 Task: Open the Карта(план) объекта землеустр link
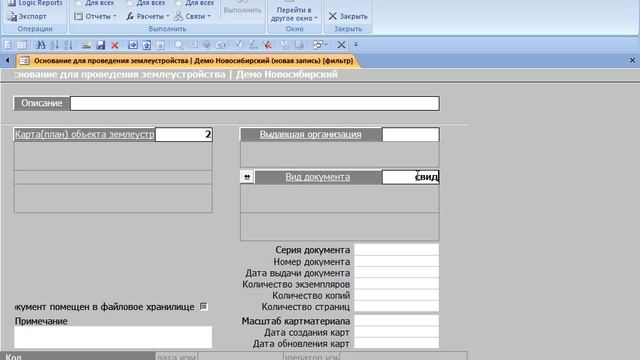click(x=84, y=134)
